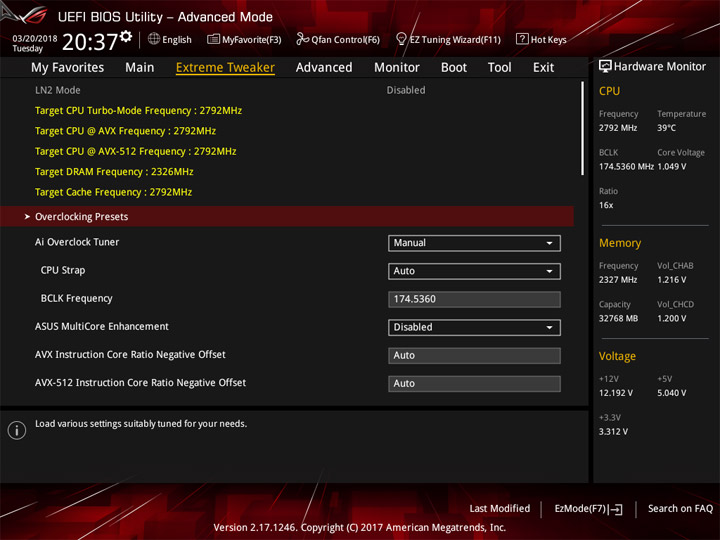Launch EZ Tuning Wizard lightbulb icon
The height and width of the screenshot is (540, 720).
[401, 39]
